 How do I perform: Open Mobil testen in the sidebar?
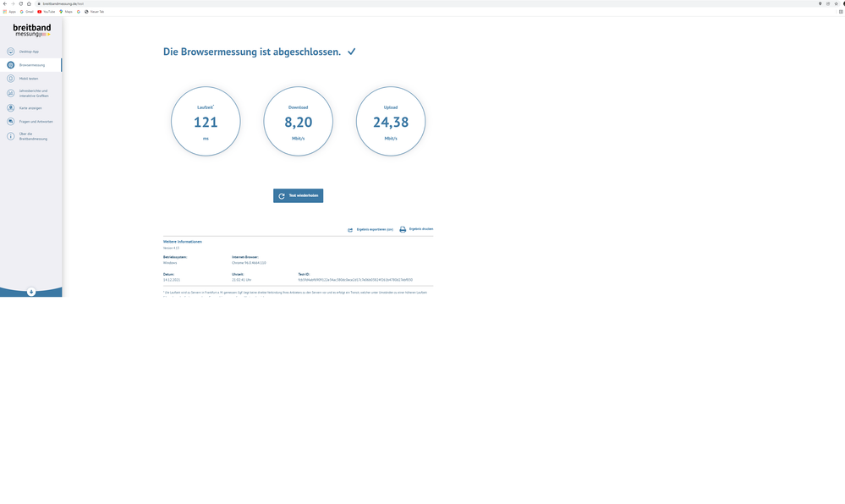(30, 79)
